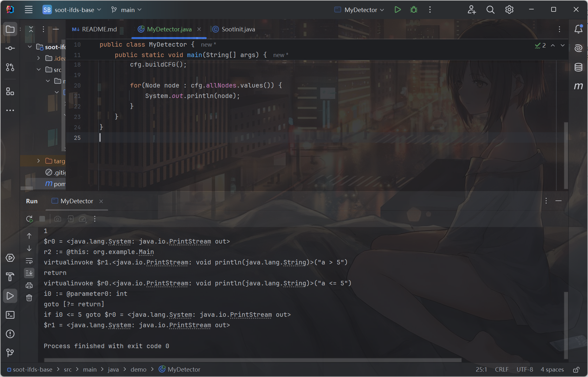588x377 pixels.
Task: Open the Database tool window
Action: tap(578, 67)
